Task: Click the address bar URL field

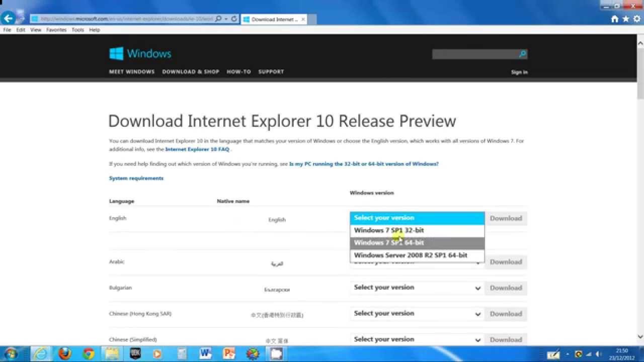Action: 123,19
